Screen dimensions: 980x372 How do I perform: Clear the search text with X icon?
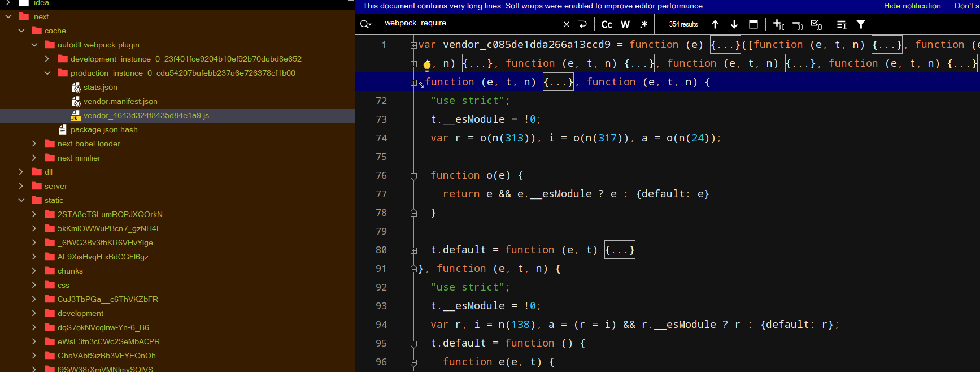[x=567, y=24]
